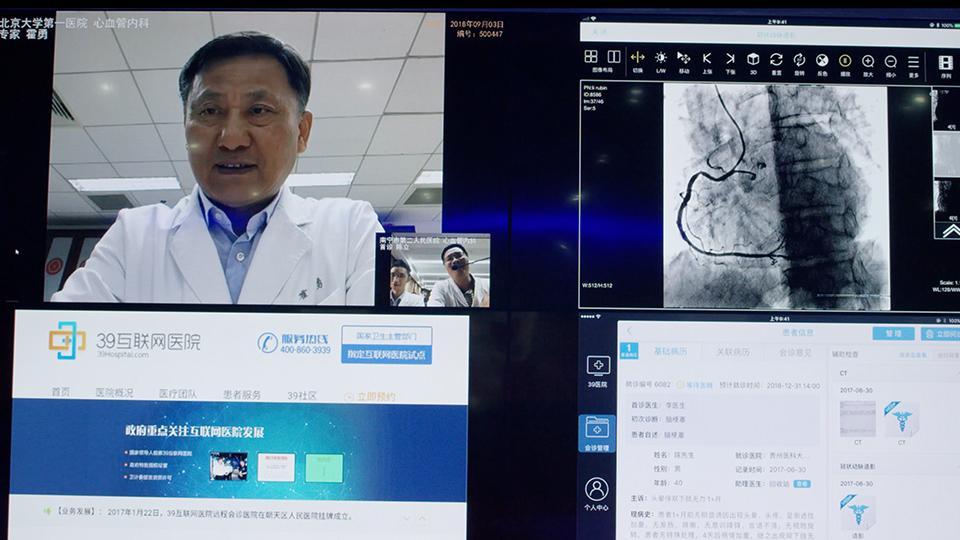Click the number 1 patient badge
Image resolution: width=960 pixels, height=540 pixels.
(x=628, y=351)
